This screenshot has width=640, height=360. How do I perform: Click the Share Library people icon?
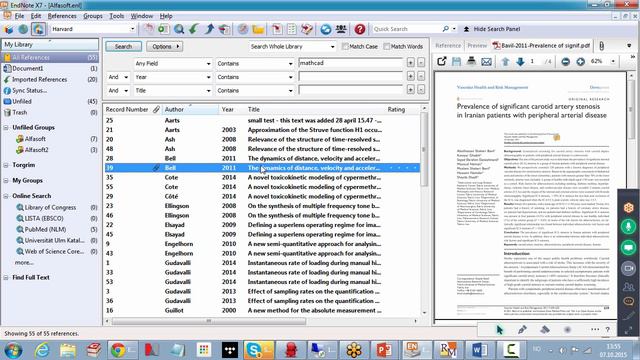click(341, 29)
